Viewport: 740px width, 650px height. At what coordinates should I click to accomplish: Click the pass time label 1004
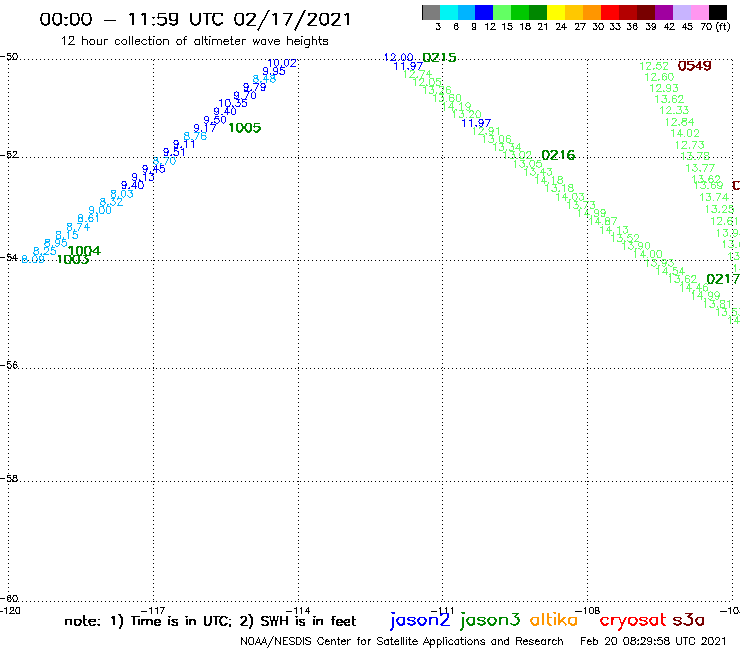point(84,251)
